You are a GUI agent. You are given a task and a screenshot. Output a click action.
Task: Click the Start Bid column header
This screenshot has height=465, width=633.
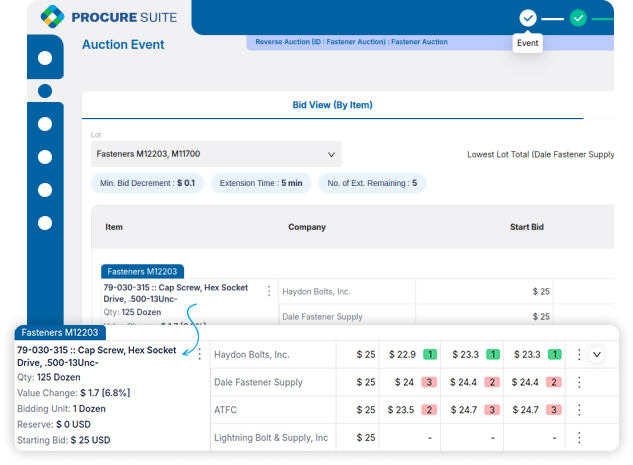526,227
